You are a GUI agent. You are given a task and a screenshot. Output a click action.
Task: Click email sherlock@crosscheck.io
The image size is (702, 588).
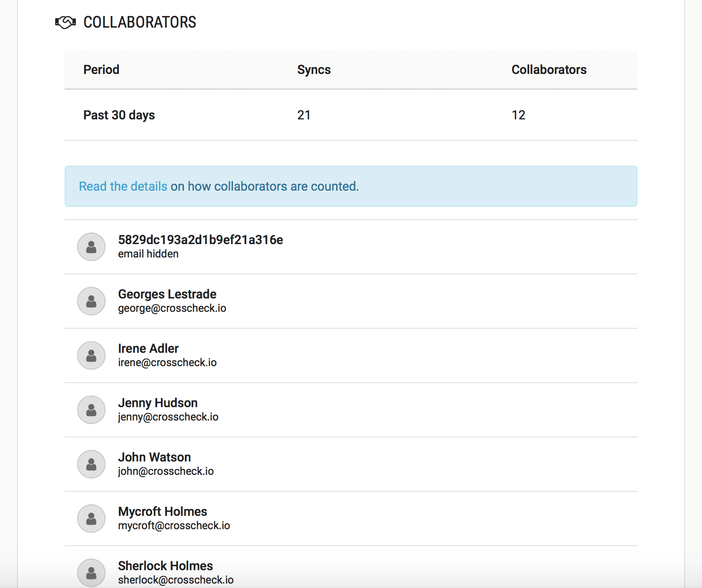click(x=175, y=580)
